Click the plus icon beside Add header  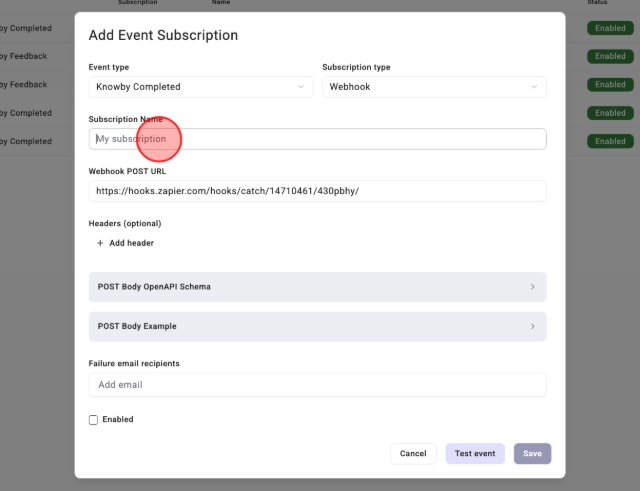(x=100, y=243)
